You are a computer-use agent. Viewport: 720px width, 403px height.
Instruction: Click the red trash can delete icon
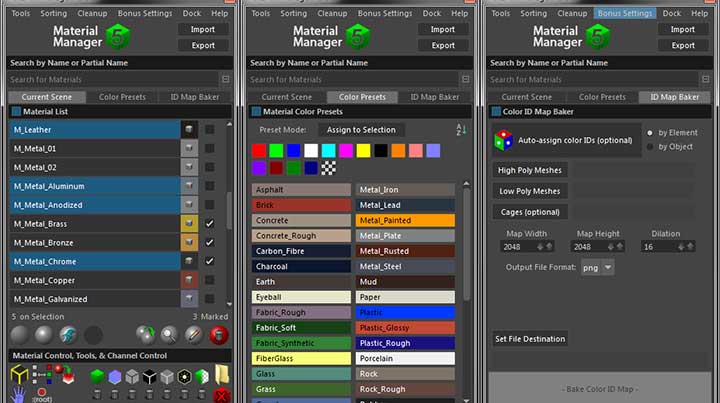pyautogui.click(x=220, y=334)
